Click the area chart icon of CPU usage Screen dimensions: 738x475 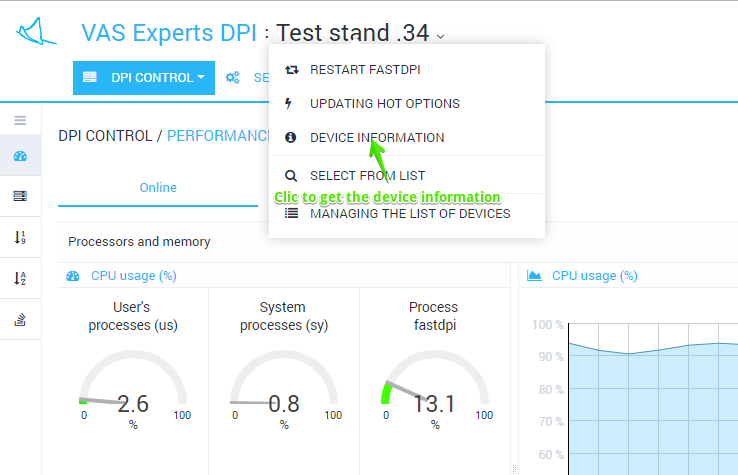pyautogui.click(x=534, y=275)
